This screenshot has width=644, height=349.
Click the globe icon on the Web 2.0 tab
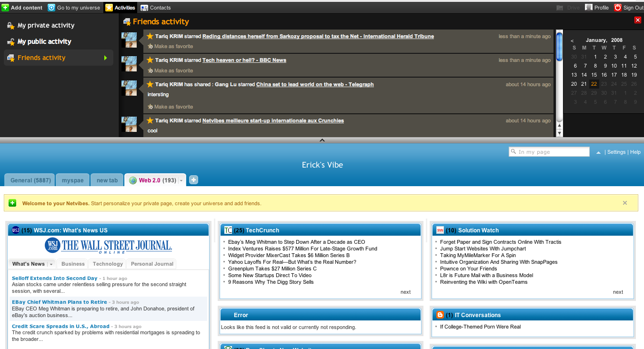(133, 180)
